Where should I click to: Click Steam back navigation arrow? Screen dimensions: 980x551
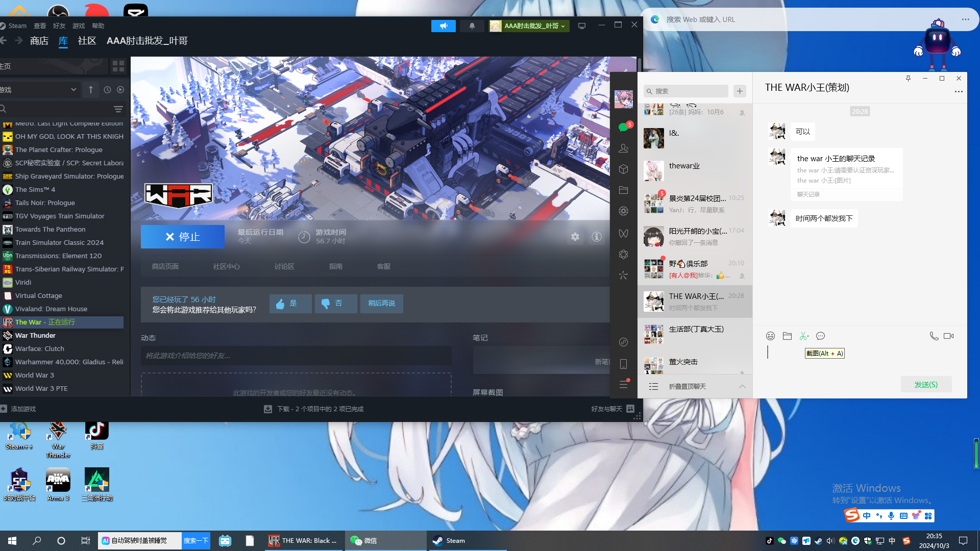[x=3, y=40]
